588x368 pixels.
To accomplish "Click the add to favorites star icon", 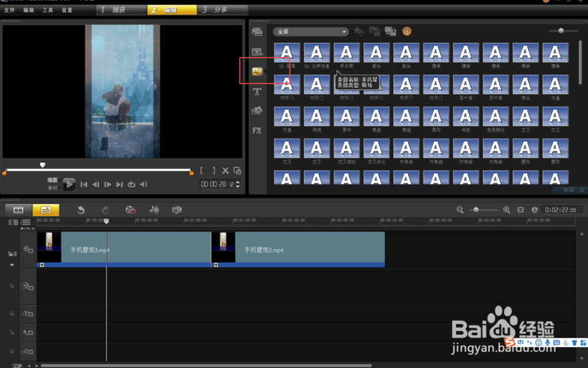I will click(359, 32).
